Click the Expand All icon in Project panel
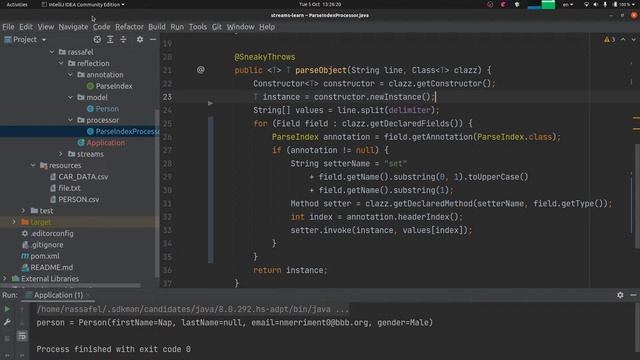This screenshot has height=360, width=640. [x=110, y=40]
